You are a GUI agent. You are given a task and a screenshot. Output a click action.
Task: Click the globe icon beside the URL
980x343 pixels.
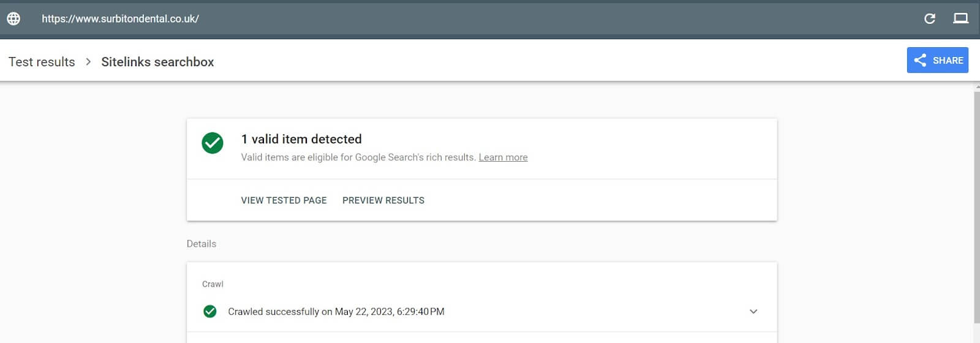tap(13, 18)
